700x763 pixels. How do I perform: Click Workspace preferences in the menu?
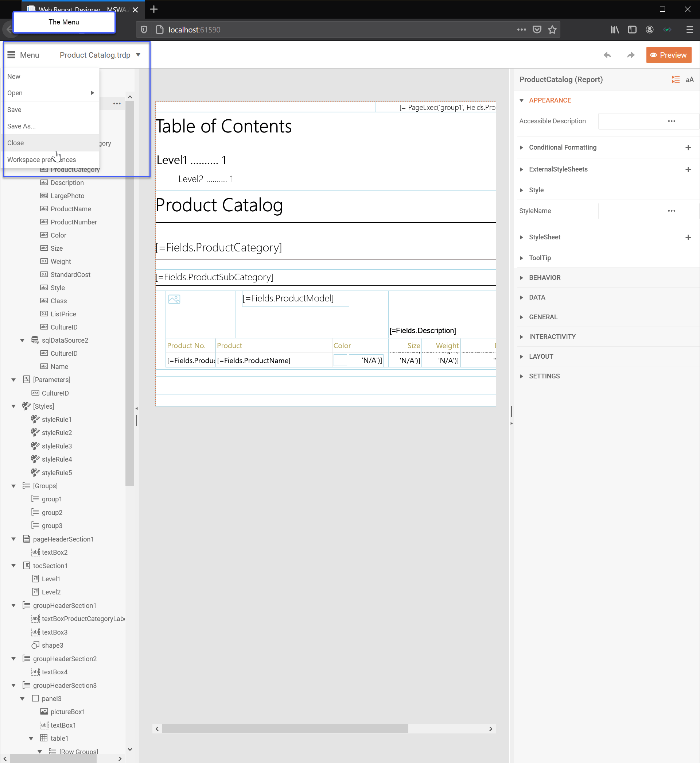(42, 159)
